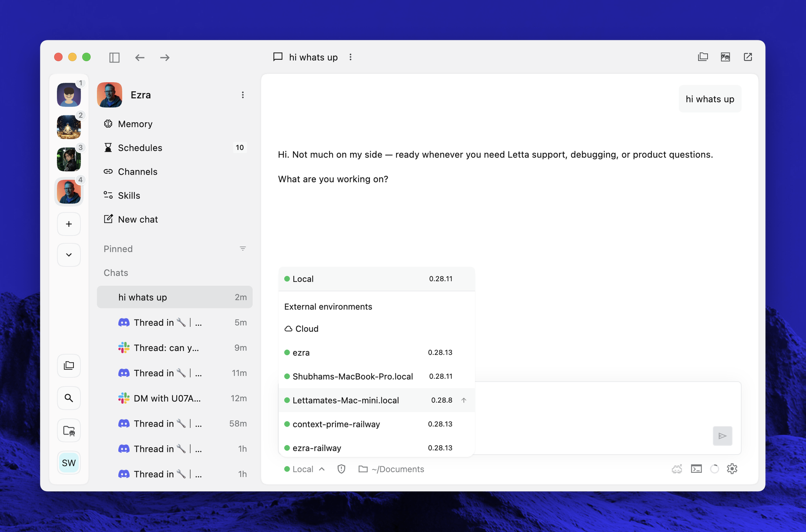Image resolution: width=806 pixels, height=532 pixels.
Task: Open Ezra agent options menu
Action: 243,95
